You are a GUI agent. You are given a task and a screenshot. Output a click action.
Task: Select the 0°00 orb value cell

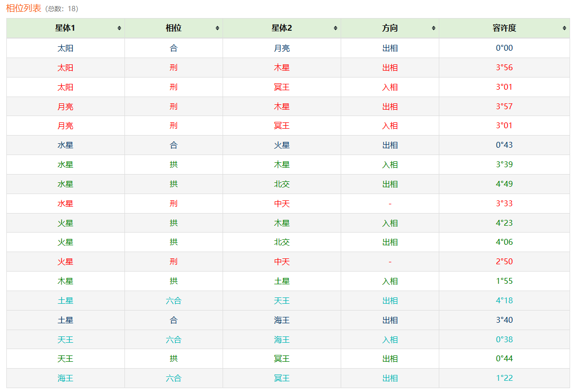tap(504, 48)
